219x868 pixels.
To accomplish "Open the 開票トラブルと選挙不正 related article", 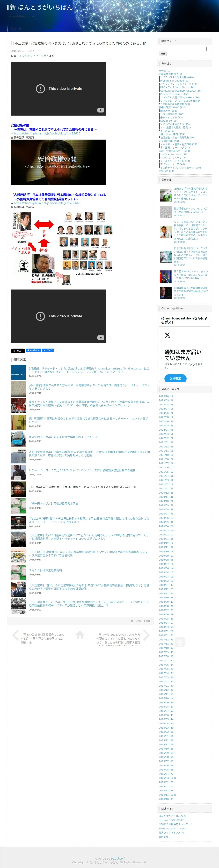I will pyautogui.click(x=89, y=403).
